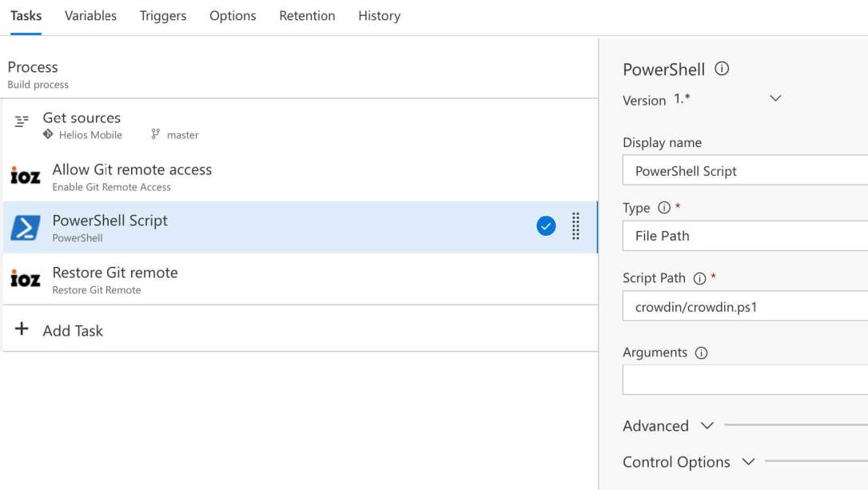View the History tab
868x490 pixels.
coord(379,15)
